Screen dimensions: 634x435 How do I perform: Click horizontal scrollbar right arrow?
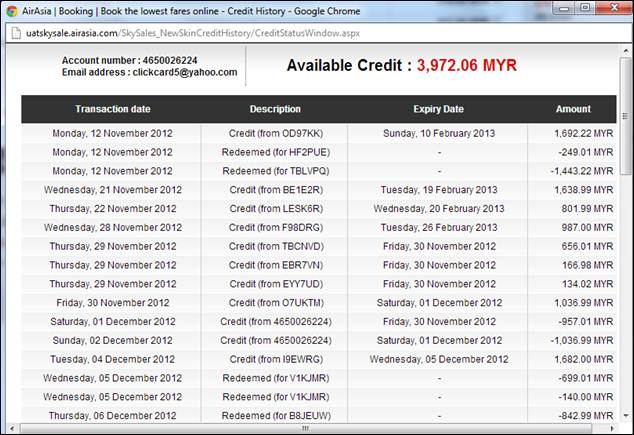click(x=612, y=428)
